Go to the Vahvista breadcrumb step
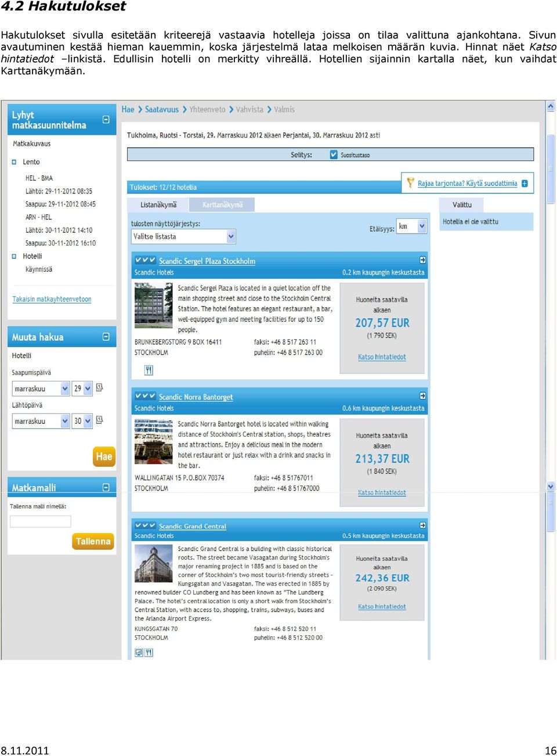557x756 pixels. pyautogui.click(x=249, y=109)
